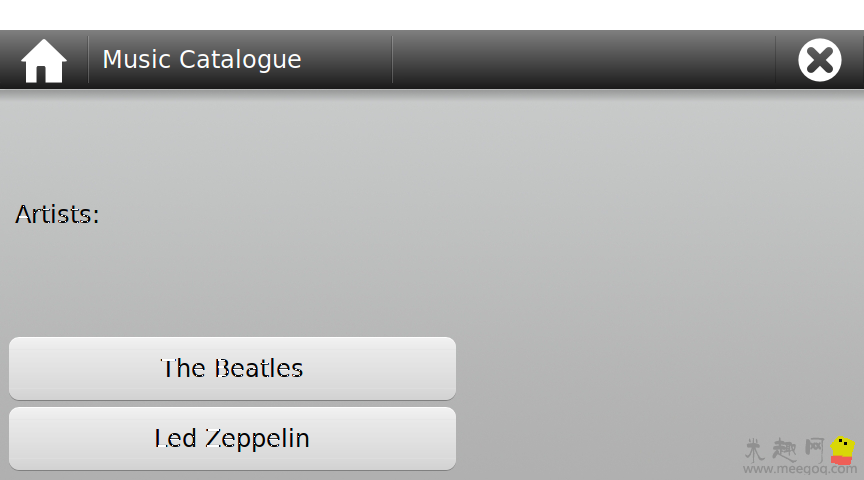Tap the white house Home icon
Screen dimensions: 864x480
[44, 61]
